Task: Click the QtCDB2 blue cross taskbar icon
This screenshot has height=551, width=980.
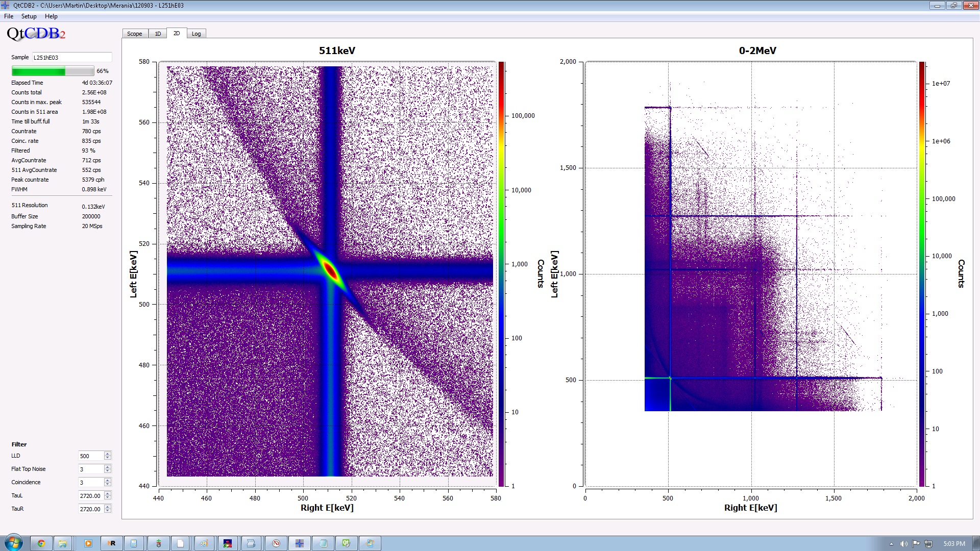Action: [x=300, y=543]
